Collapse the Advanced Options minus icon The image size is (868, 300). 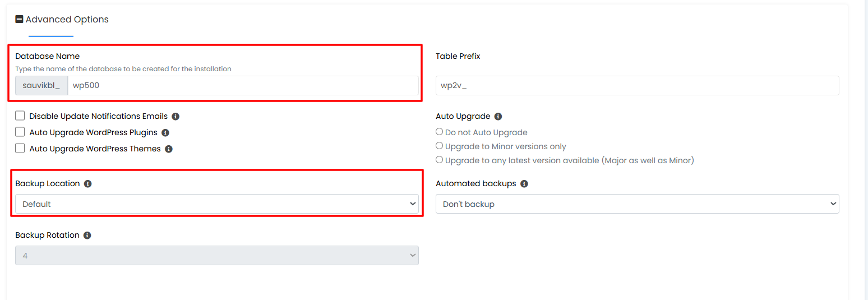click(x=20, y=19)
